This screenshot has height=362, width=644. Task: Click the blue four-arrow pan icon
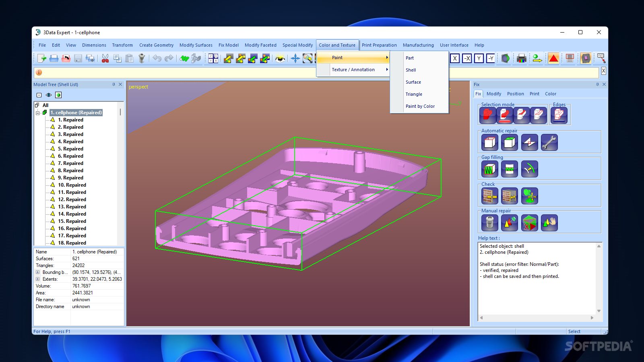[x=295, y=58]
